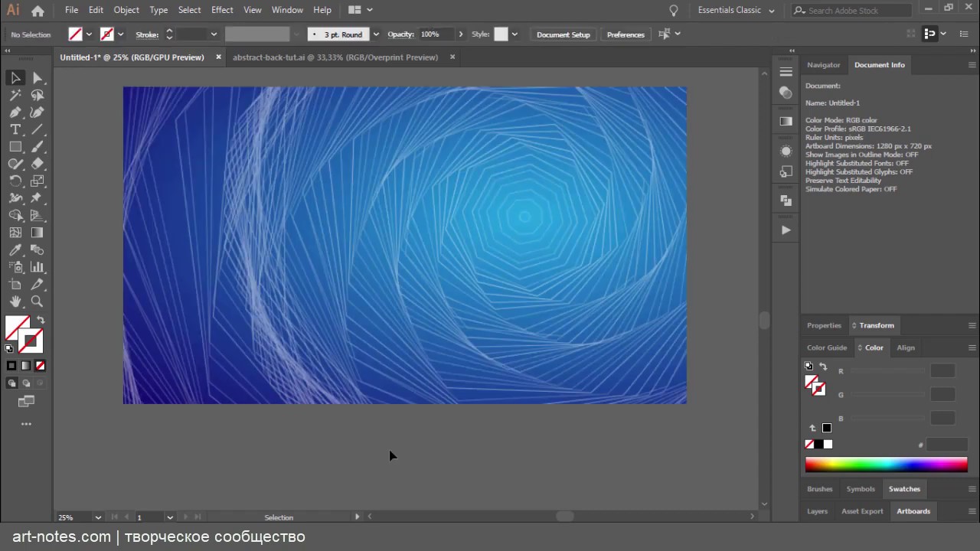Select the Hand tool
This screenshot has width=980, height=551.
(x=15, y=302)
